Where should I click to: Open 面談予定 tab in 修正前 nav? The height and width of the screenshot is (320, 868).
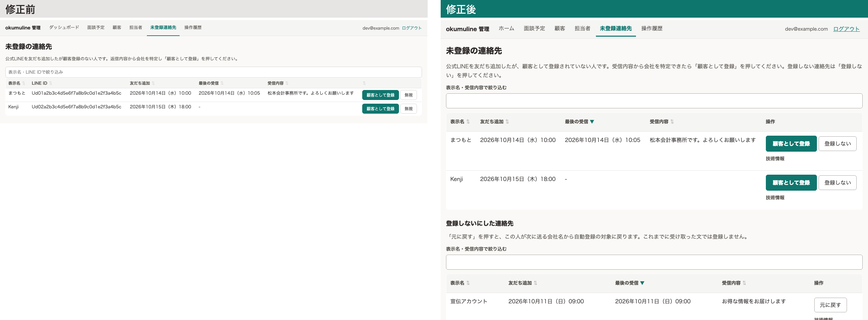[x=96, y=28]
